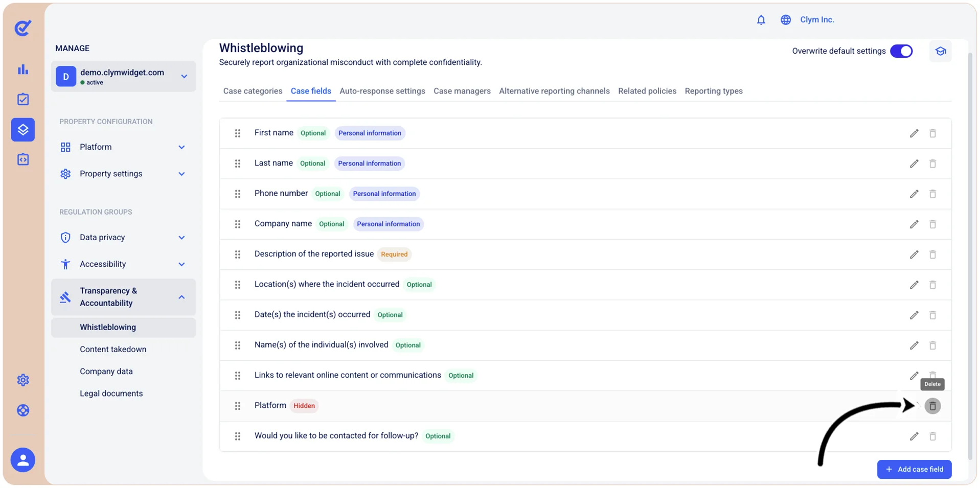Image resolution: width=980 pixels, height=488 pixels.
Task: Open the notifications bell
Action: click(x=761, y=20)
